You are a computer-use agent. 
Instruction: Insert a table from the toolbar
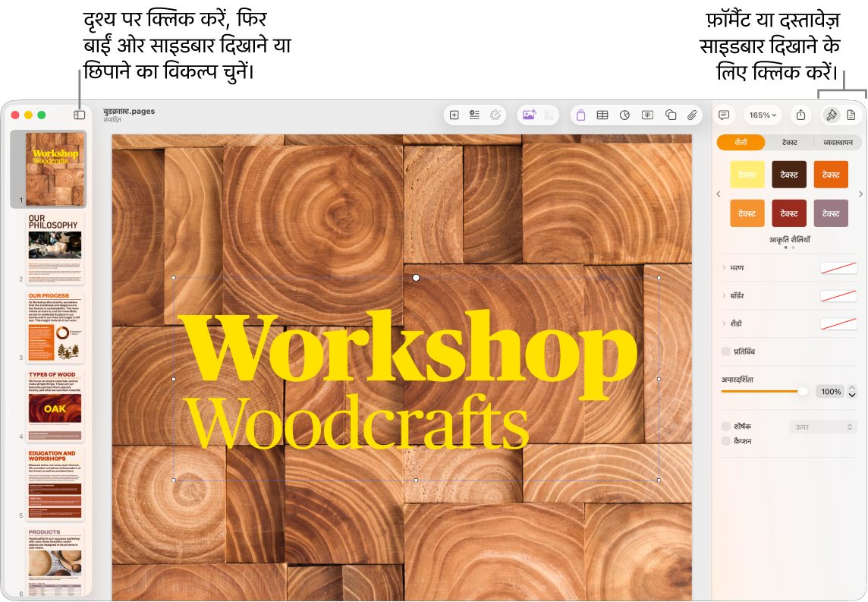(602, 115)
